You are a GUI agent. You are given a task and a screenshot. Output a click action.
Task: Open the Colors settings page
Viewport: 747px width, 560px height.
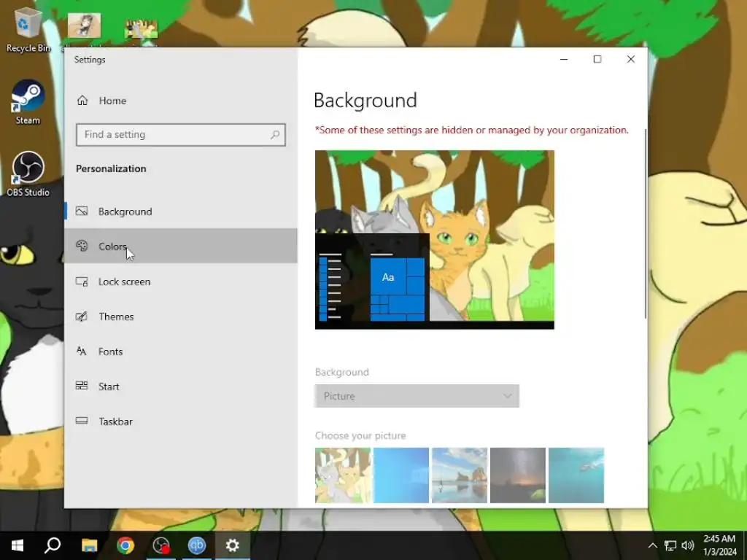pos(181,246)
